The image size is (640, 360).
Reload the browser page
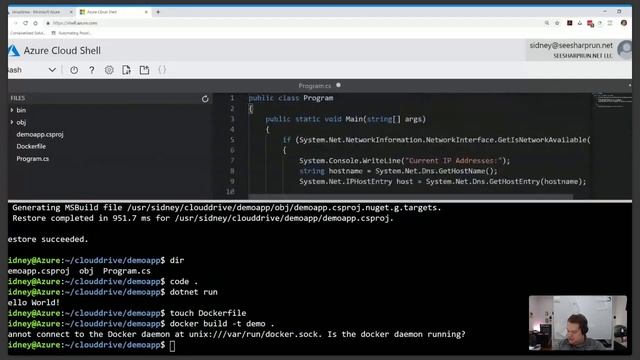tap(26, 23)
